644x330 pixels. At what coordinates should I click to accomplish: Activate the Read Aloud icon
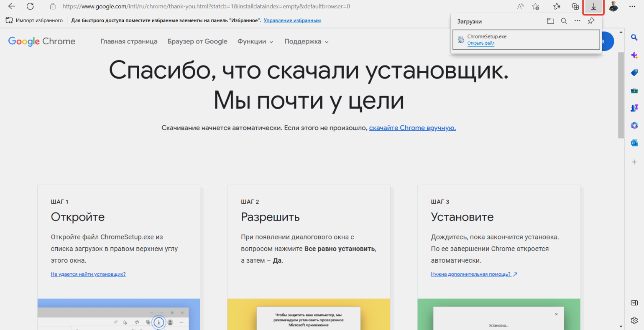[x=520, y=6]
